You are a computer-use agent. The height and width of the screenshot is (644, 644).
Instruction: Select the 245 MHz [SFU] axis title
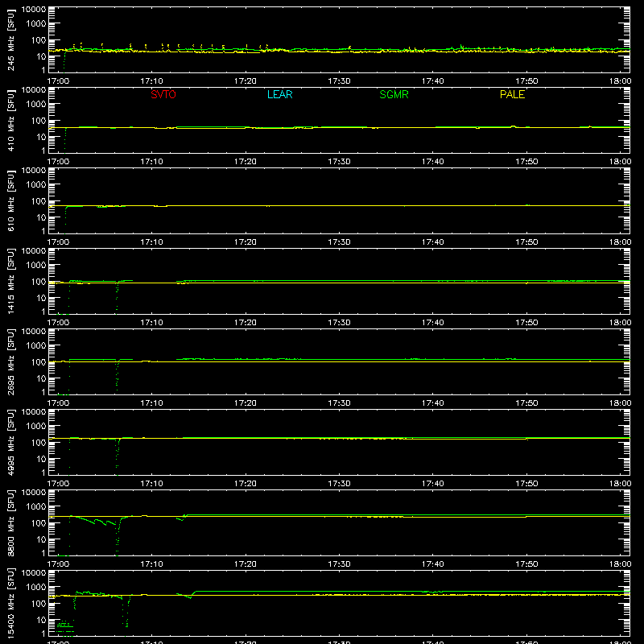click(11, 39)
